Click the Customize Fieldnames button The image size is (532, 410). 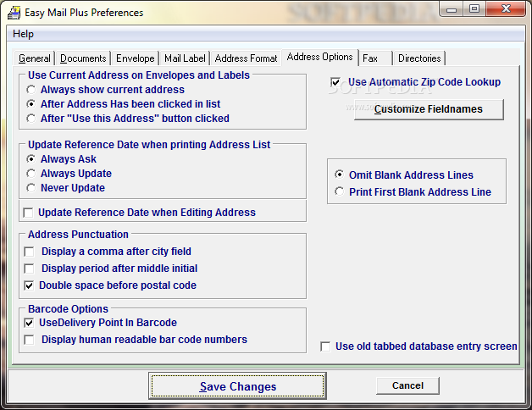click(429, 109)
